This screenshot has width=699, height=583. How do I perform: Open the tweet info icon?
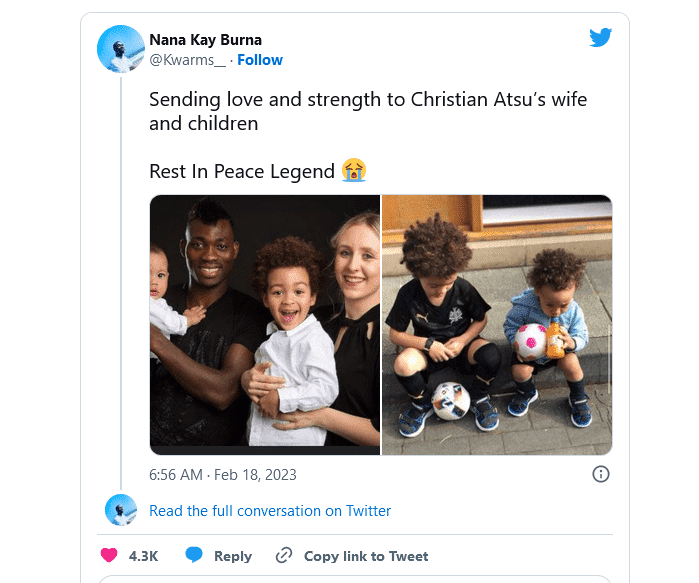(x=601, y=474)
